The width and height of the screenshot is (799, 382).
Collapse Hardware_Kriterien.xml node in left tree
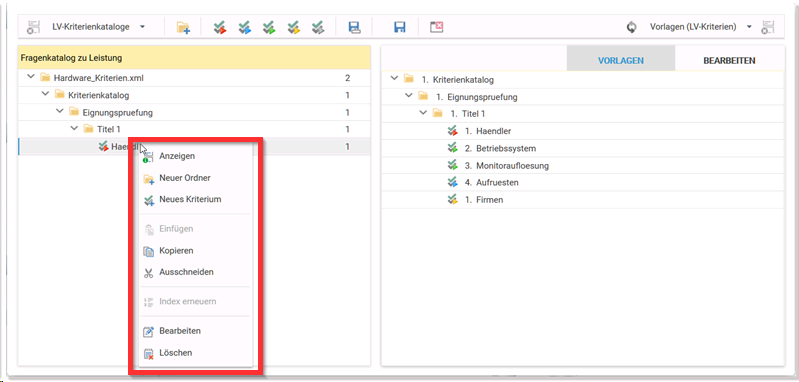coord(31,77)
